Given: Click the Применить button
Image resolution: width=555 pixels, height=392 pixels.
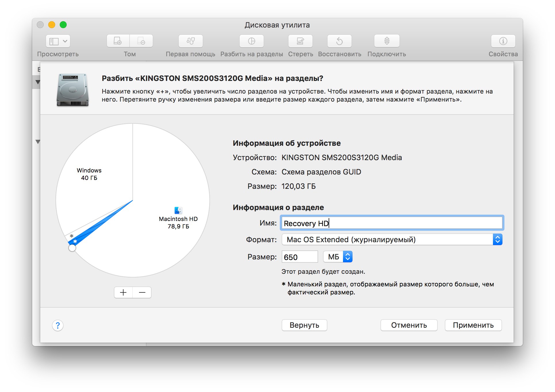Looking at the screenshot, I should point(473,325).
